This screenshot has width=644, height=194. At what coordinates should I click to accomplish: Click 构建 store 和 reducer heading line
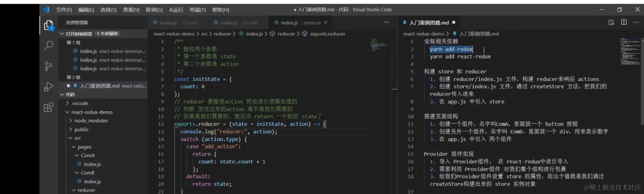click(455, 72)
